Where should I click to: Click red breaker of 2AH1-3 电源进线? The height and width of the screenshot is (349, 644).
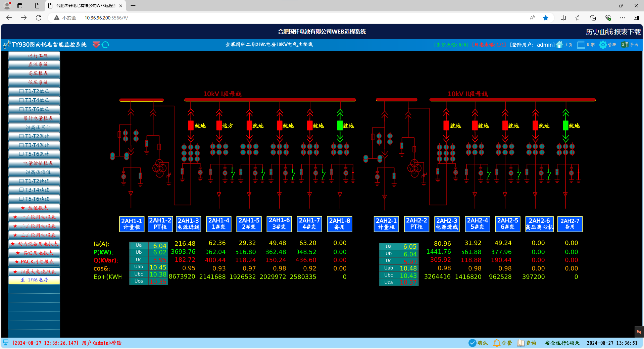[191, 126]
